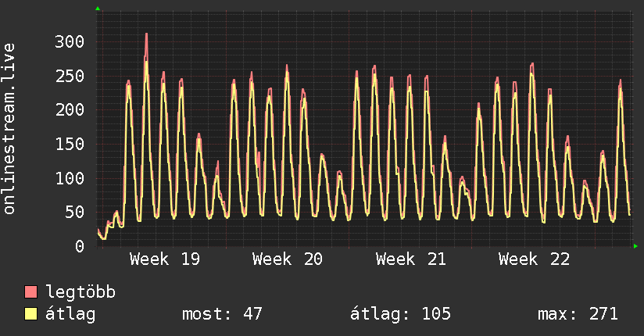Click the 200 y-axis label
Screen dimensions: 644x336
[x=70, y=109]
